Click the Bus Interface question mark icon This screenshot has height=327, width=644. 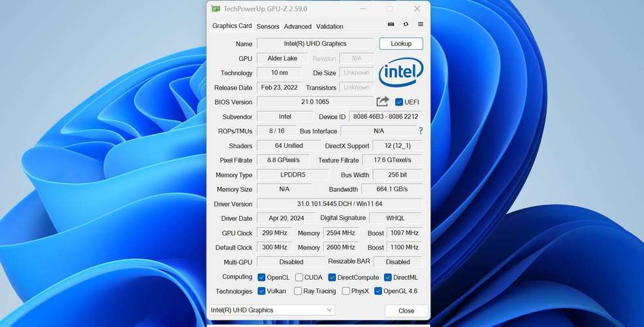coord(421,131)
